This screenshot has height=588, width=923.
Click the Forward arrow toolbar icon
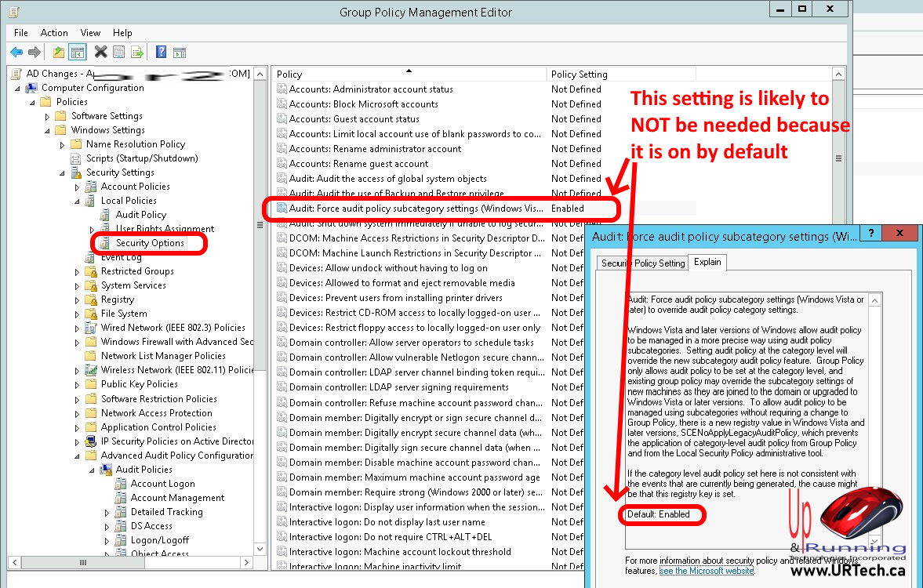(34, 53)
